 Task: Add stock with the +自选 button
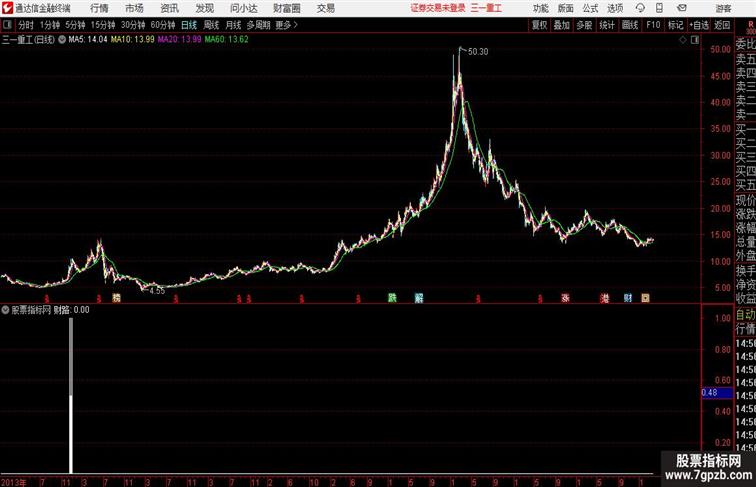pyautogui.click(x=699, y=25)
